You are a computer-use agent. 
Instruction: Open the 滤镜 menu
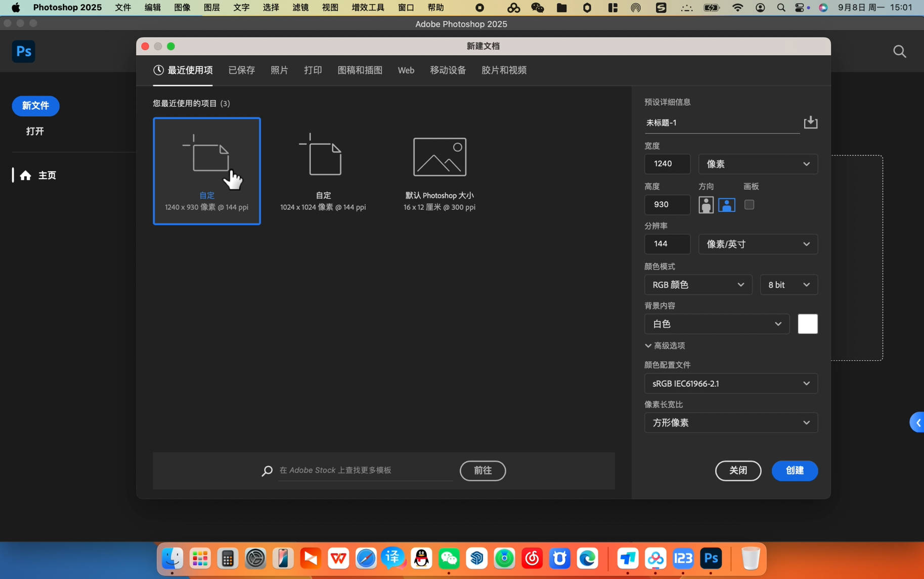tap(300, 8)
